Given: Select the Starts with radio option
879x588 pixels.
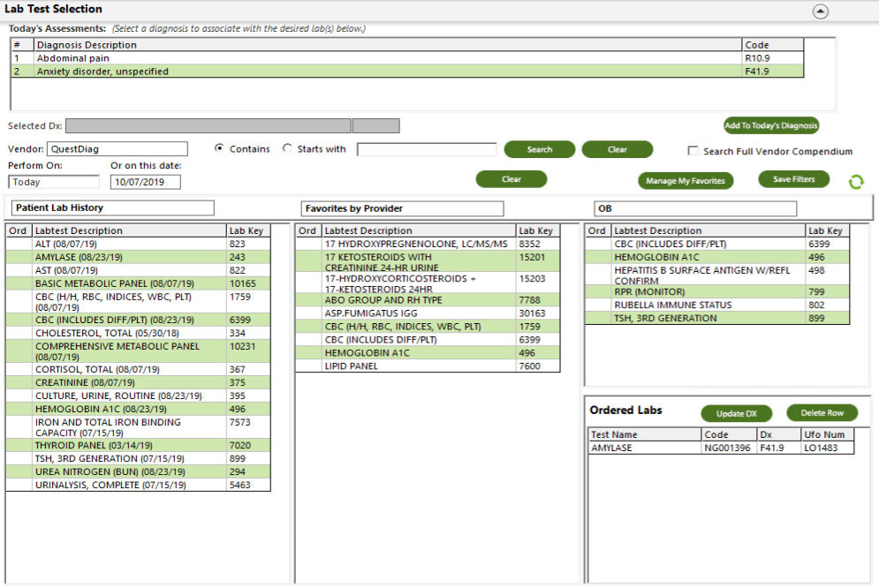Looking at the screenshot, I should coord(288,148).
